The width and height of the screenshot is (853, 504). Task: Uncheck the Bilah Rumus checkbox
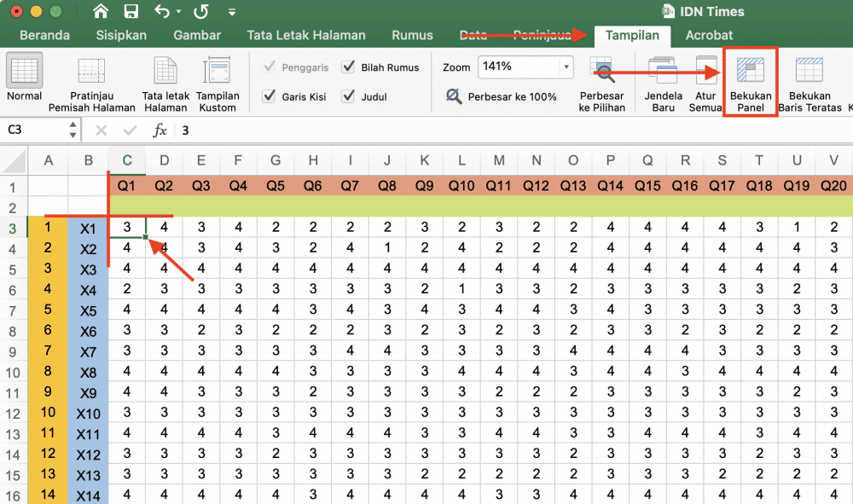tap(348, 67)
